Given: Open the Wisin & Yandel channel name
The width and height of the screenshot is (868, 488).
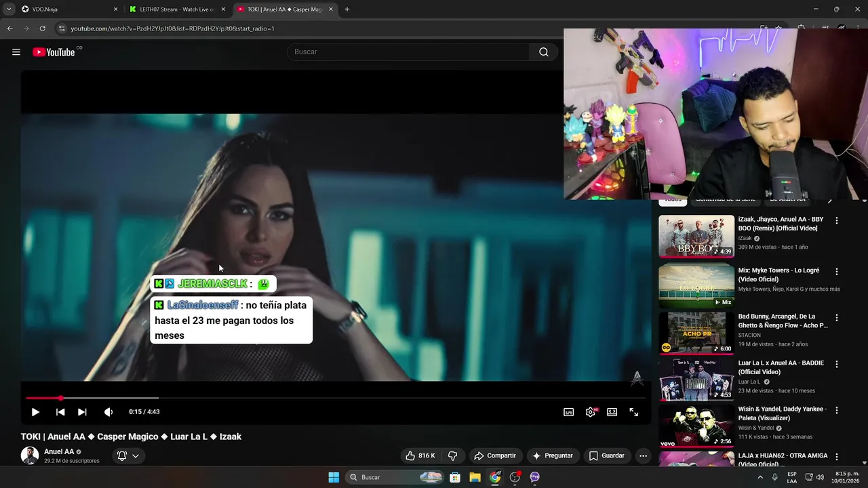Looking at the screenshot, I should click(757, 428).
